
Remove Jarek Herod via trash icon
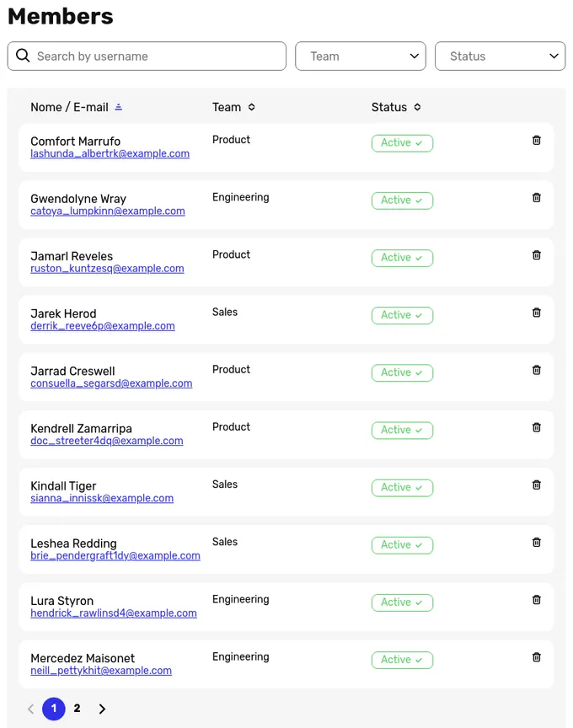pos(536,313)
